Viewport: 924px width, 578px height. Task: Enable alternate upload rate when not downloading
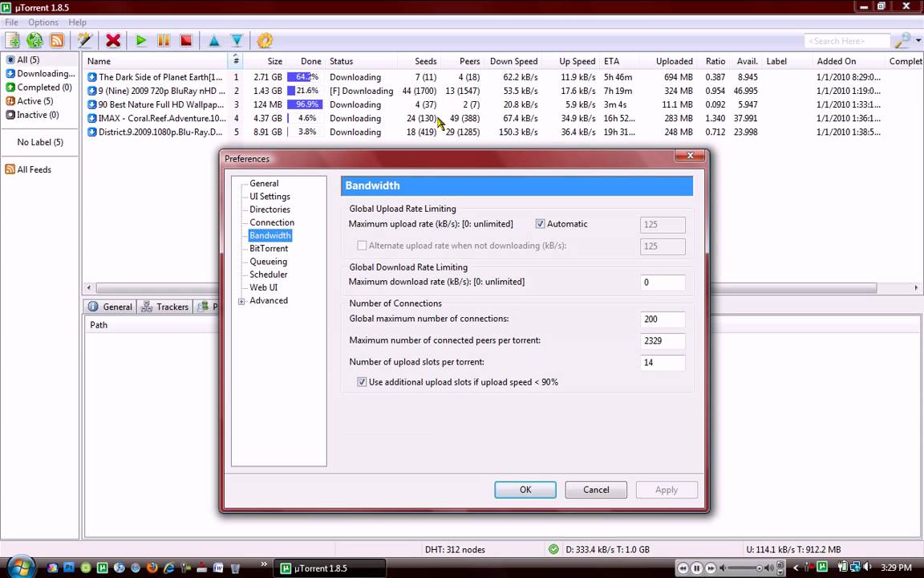tap(362, 246)
